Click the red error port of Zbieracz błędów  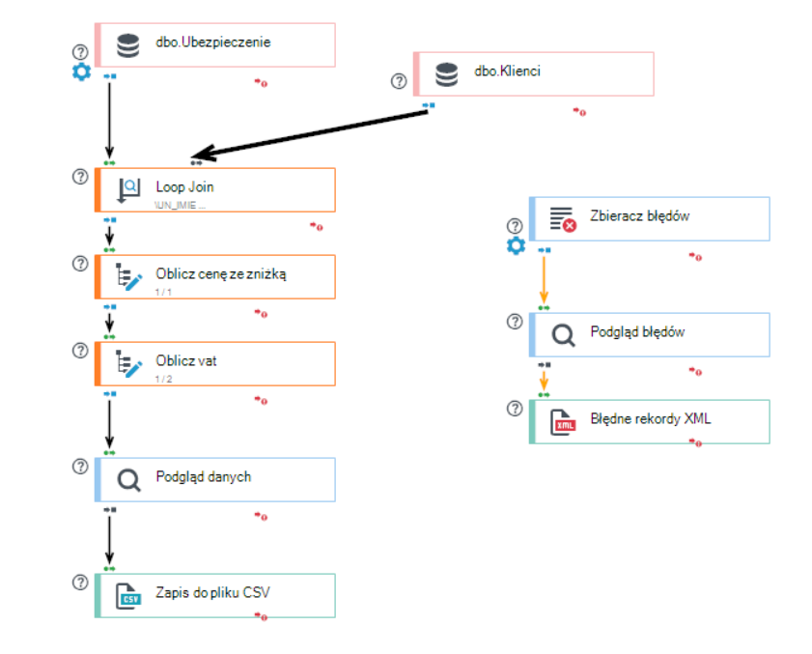[695, 257]
